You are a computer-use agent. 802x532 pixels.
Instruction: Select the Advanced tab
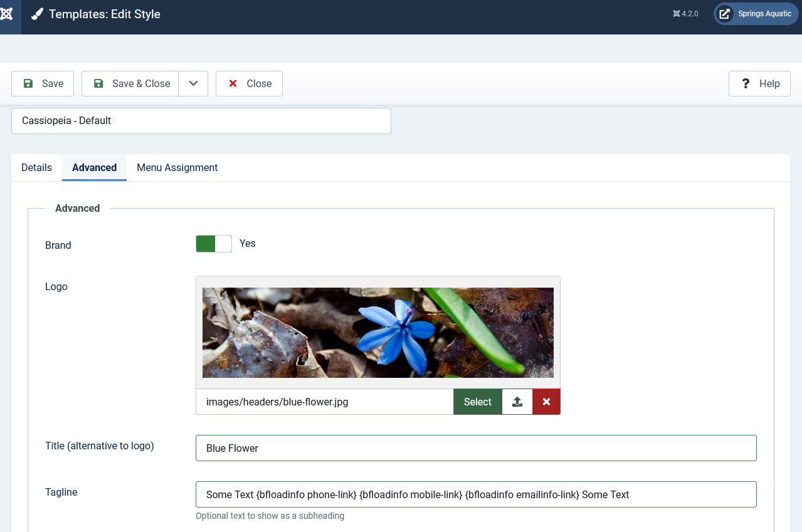pyautogui.click(x=94, y=167)
